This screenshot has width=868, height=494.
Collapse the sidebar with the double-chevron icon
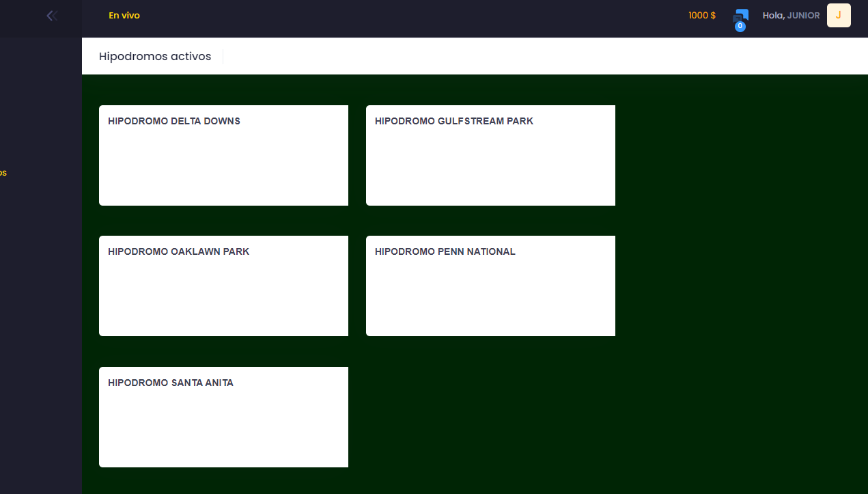(x=51, y=16)
